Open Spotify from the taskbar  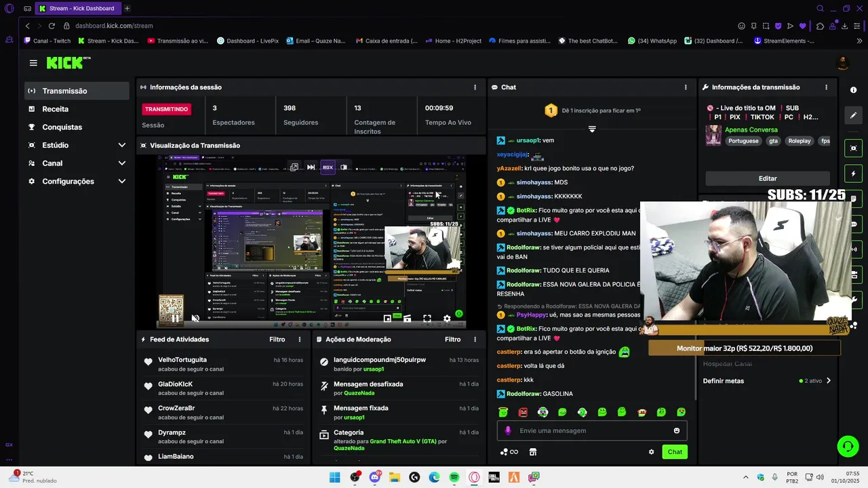click(x=454, y=477)
